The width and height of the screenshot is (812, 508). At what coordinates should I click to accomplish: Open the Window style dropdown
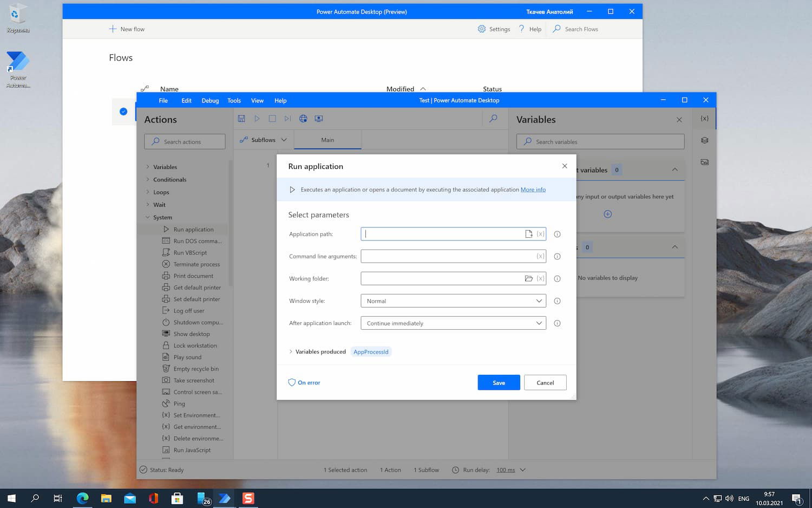click(x=453, y=301)
